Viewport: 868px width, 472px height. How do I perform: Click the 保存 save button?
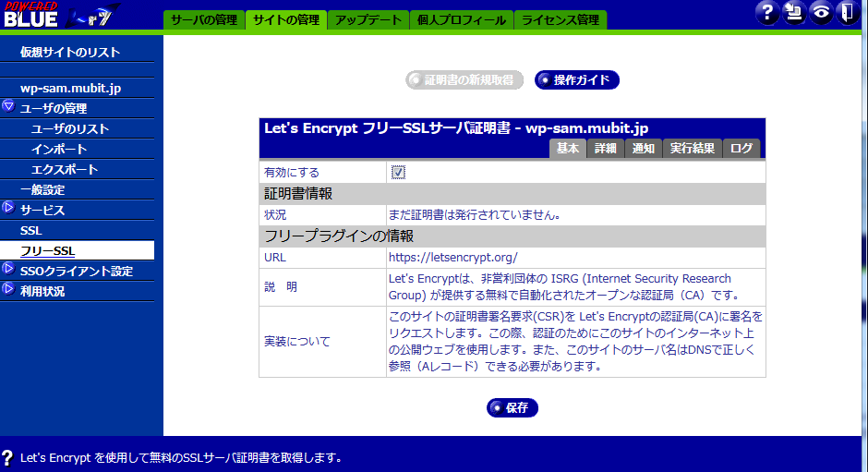pyautogui.click(x=512, y=407)
